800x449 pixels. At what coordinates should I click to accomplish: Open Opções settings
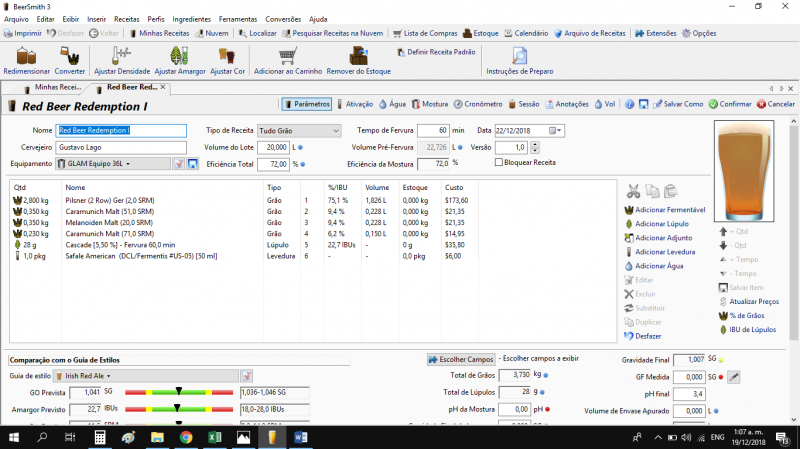pyautogui.click(x=699, y=33)
